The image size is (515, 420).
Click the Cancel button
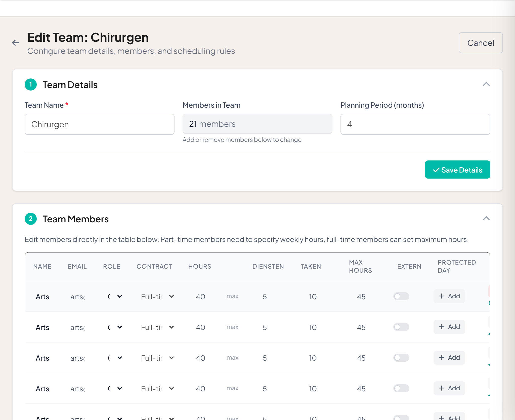pyautogui.click(x=481, y=43)
